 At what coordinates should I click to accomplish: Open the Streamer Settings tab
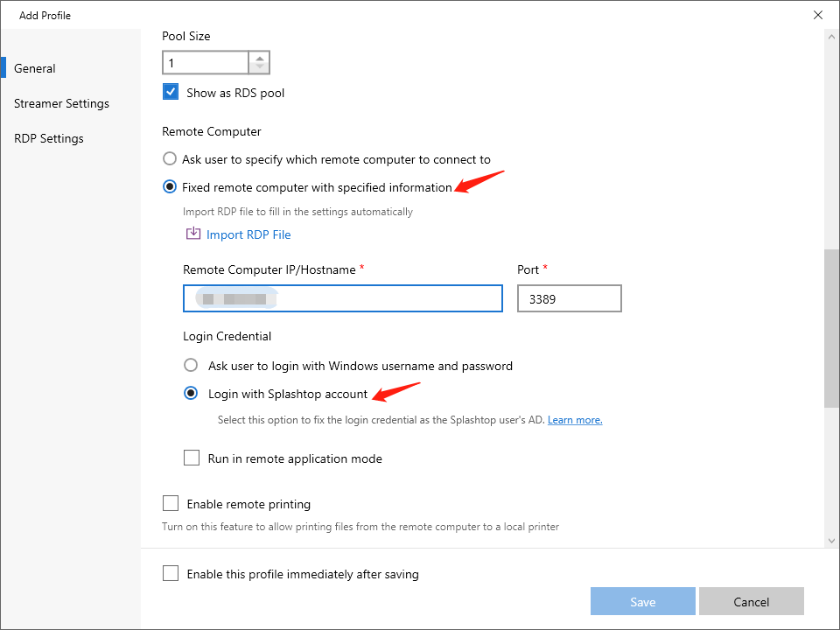(x=61, y=103)
